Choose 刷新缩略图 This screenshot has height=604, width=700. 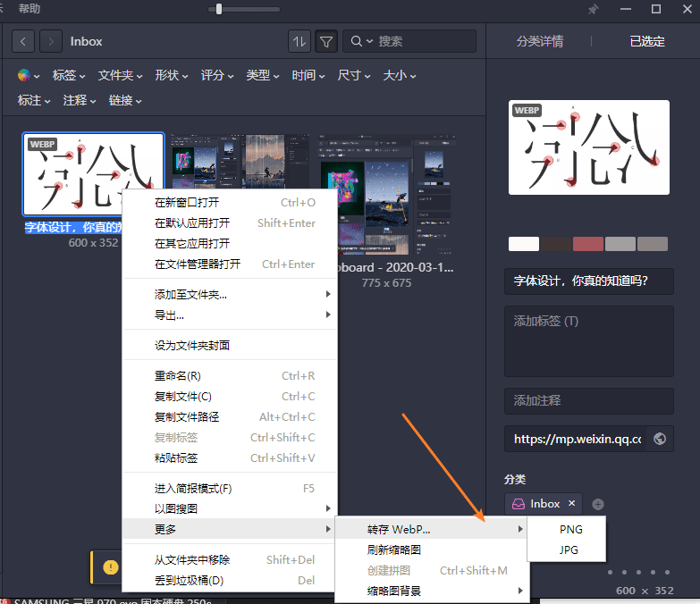431,550
